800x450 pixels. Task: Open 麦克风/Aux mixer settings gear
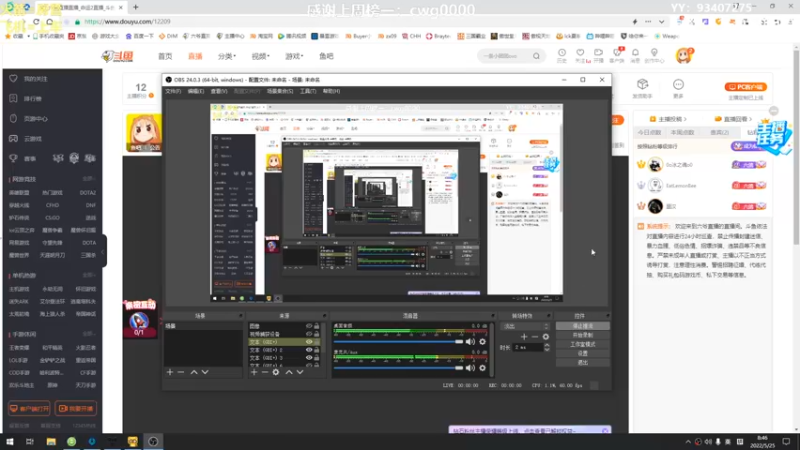pos(483,368)
